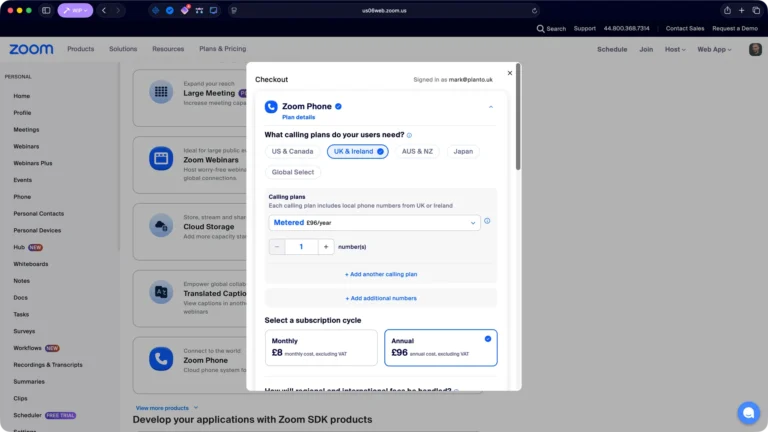This screenshot has width=768, height=432.
Task: Click the Zoom logo in header
Action: (x=31, y=49)
